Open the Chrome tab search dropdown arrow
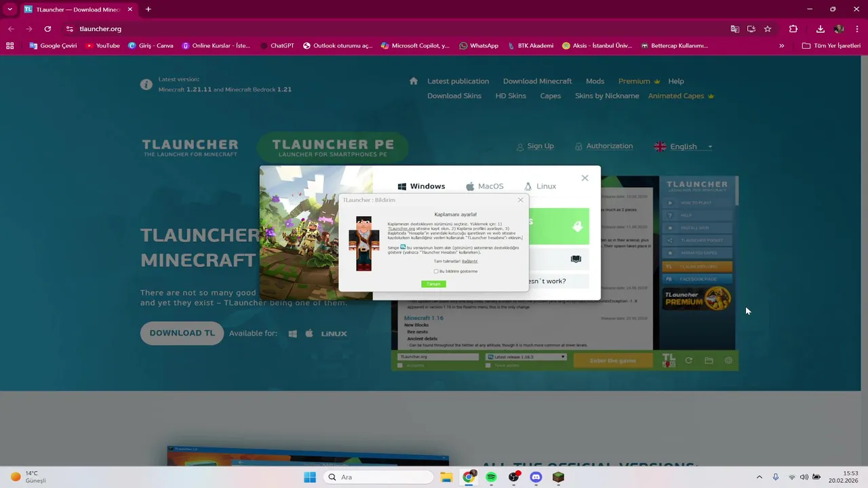Screen dimensions: 868x488 click(9, 9)
